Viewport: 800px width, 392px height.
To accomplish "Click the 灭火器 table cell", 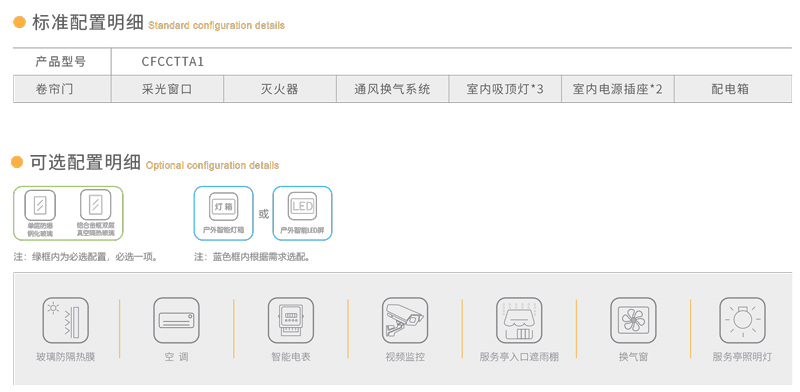I will pos(280,89).
